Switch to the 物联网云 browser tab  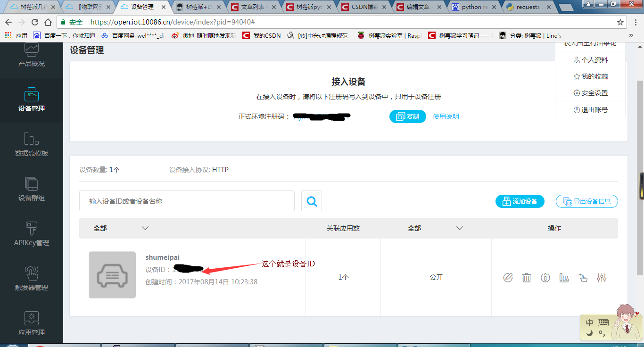click(89, 7)
